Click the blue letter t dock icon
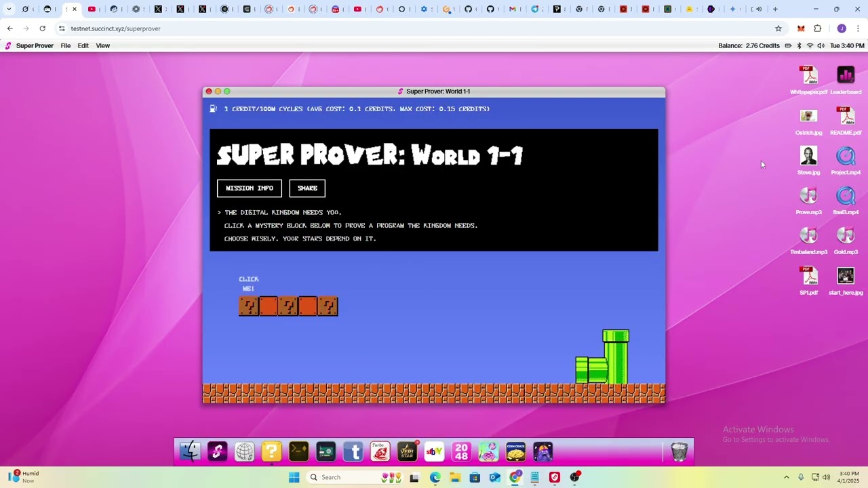Image resolution: width=868 pixels, height=488 pixels. 353,451
